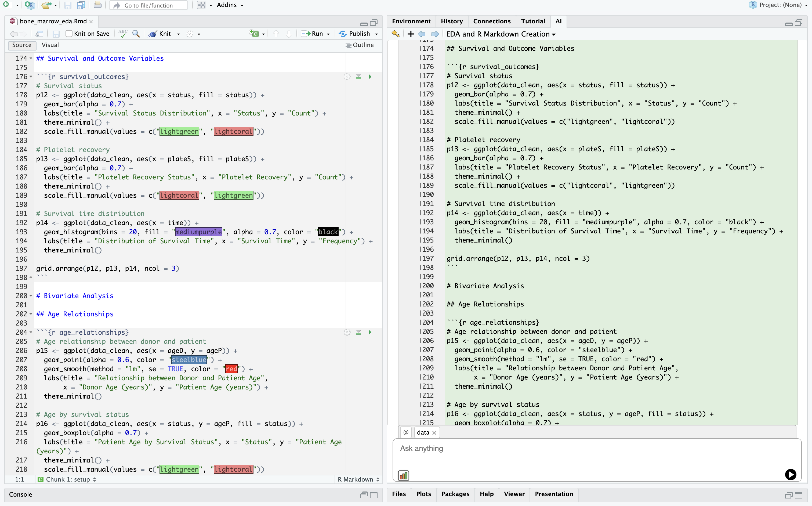Collapse the line 176 chunk fold arrow

pyautogui.click(x=31, y=77)
